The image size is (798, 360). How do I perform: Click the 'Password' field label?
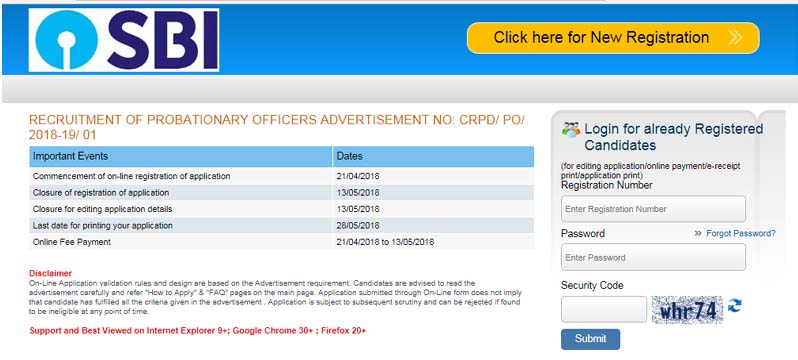click(583, 234)
